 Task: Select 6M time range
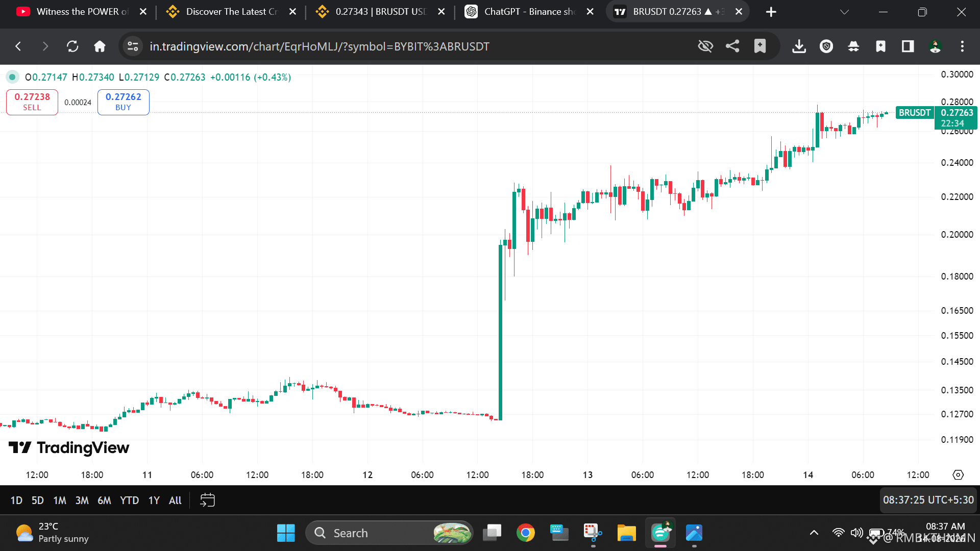click(x=104, y=500)
